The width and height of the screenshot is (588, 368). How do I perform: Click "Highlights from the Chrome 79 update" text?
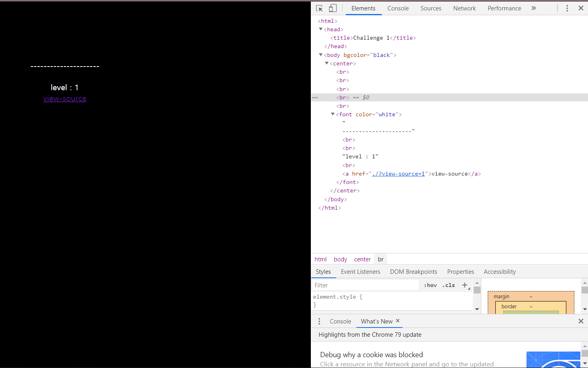click(370, 335)
